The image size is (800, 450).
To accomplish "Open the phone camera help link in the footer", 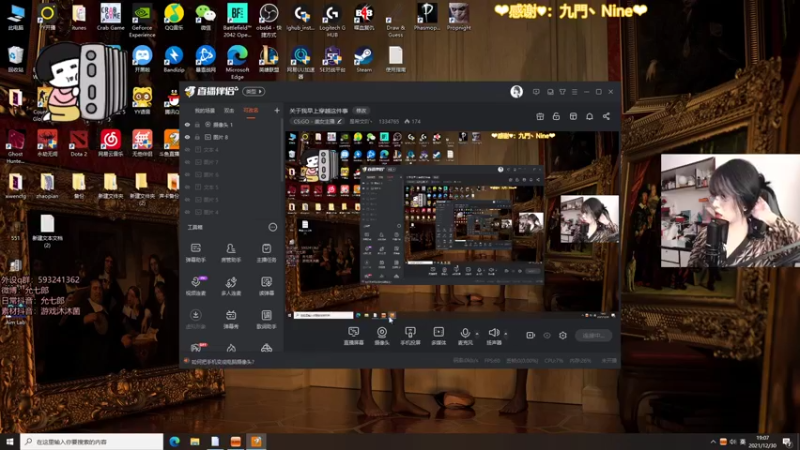I will click(223, 362).
